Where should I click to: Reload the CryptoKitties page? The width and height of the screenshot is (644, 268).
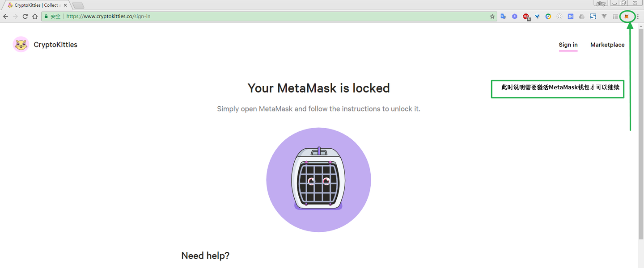click(25, 17)
